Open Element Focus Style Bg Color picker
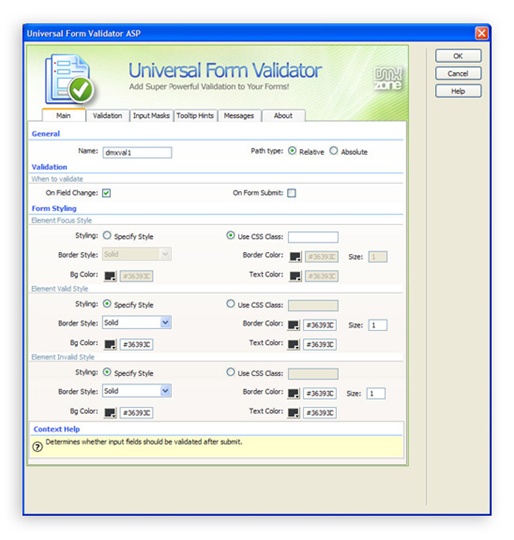This screenshot has height=540, width=514. tap(111, 276)
